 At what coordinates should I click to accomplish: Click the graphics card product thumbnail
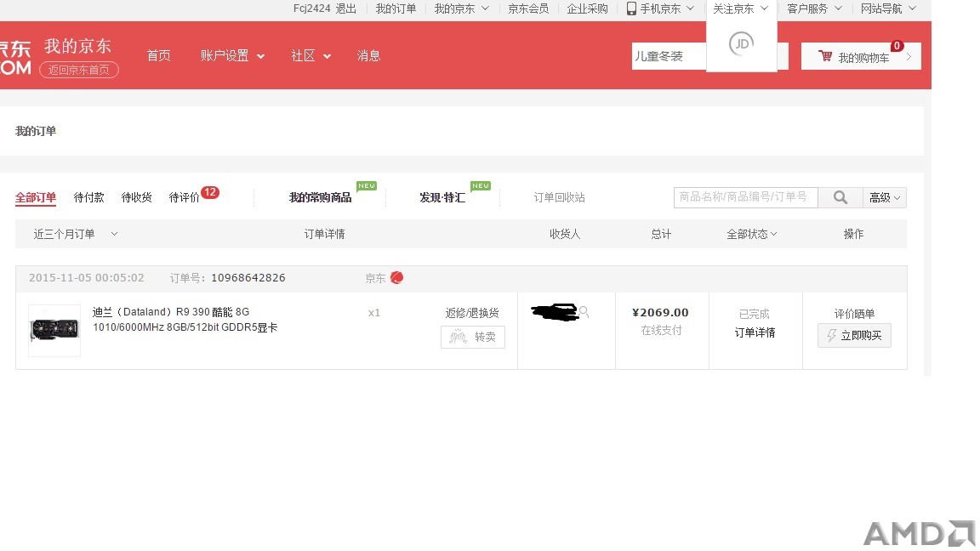(54, 331)
